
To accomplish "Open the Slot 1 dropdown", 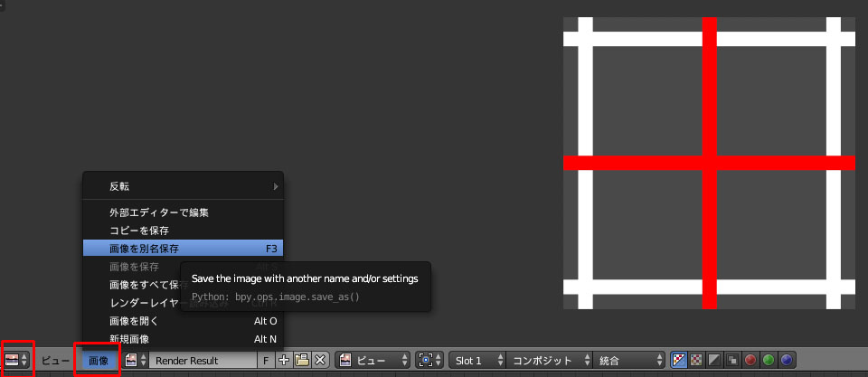I will (x=477, y=361).
